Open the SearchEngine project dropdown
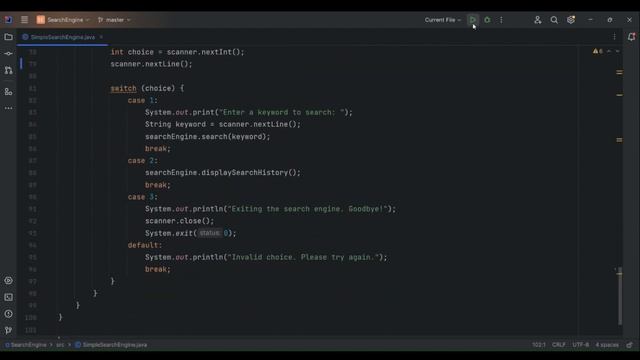Image resolution: width=640 pixels, height=360 pixels. (x=63, y=20)
